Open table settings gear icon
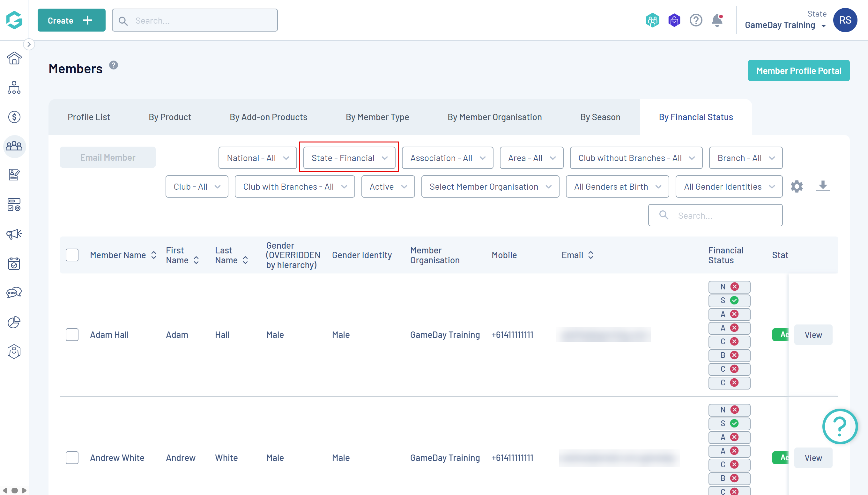This screenshot has width=868, height=495. (797, 186)
